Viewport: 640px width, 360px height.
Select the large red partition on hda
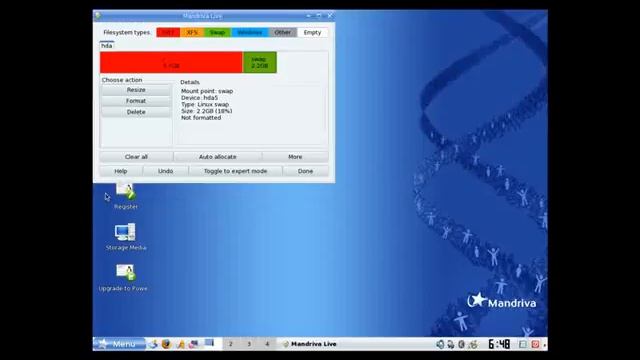171,62
